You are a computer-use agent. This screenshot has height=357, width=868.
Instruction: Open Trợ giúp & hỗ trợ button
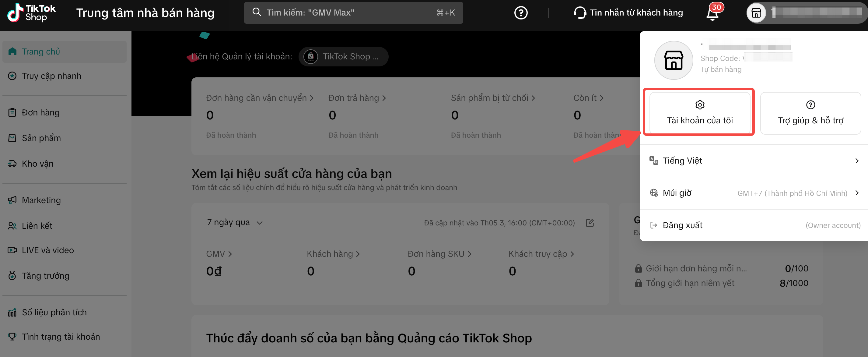[810, 113]
